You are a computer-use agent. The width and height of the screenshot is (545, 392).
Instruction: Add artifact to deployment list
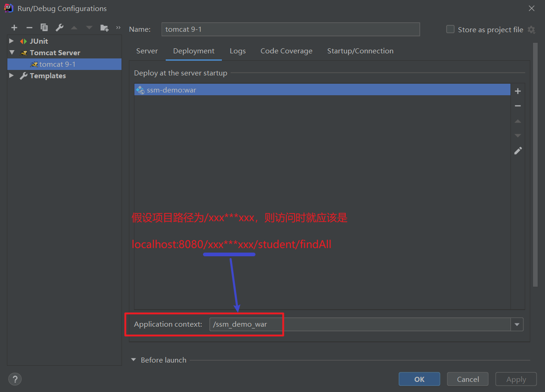point(518,91)
